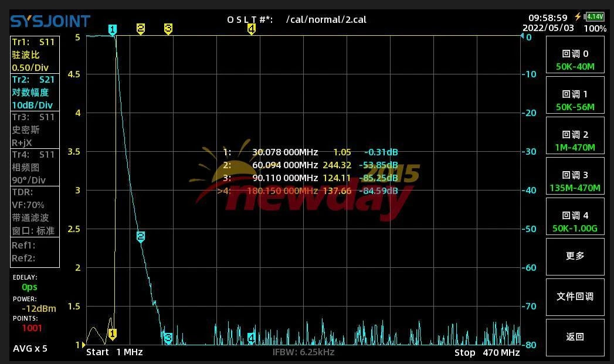Click the /cal/normal/2.cal calibration path
The width and height of the screenshot is (614, 364).
pyautogui.click(x=326, y=19)
